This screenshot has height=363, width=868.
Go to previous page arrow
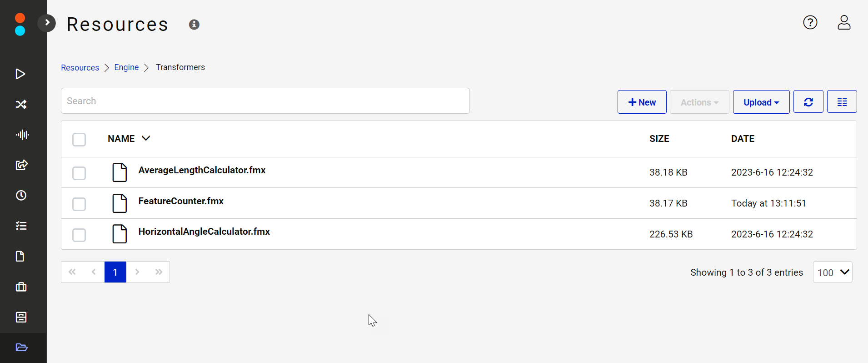(94, 272)
